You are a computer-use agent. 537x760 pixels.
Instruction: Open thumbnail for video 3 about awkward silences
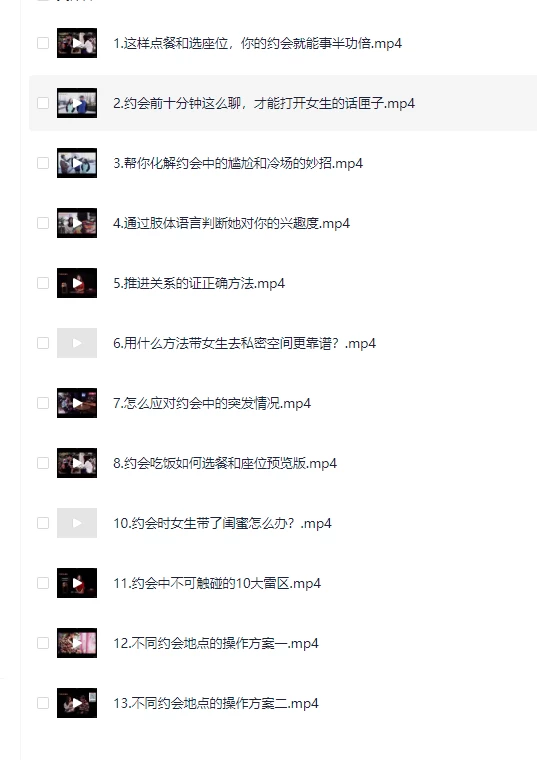(77, 163)
